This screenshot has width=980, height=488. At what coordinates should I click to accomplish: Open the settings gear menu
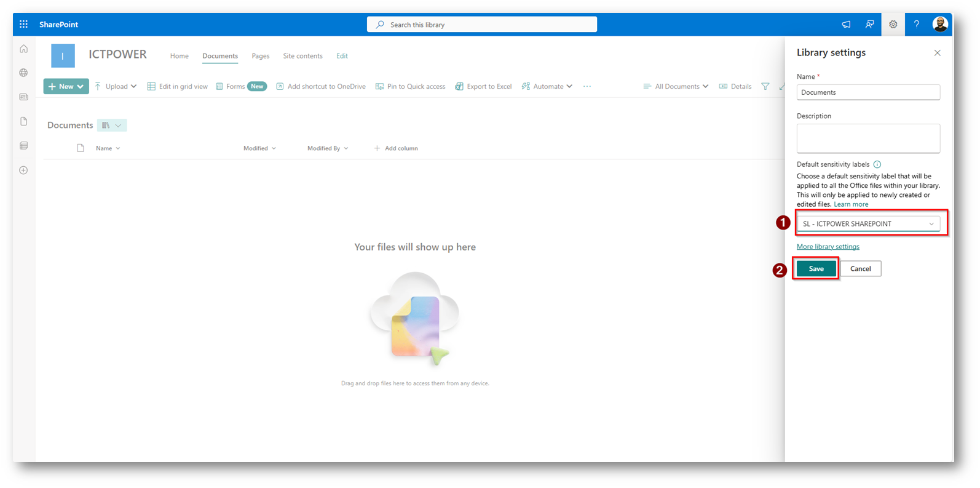[x=893, y=25]
